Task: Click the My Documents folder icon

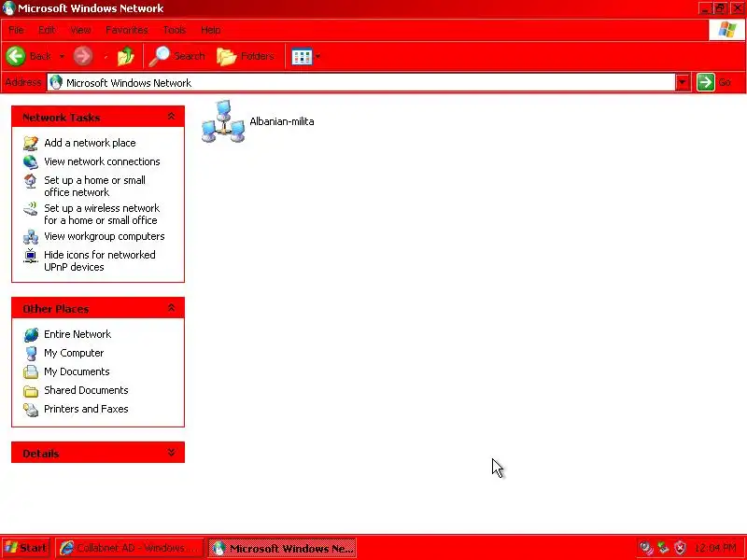Action: 31,371
